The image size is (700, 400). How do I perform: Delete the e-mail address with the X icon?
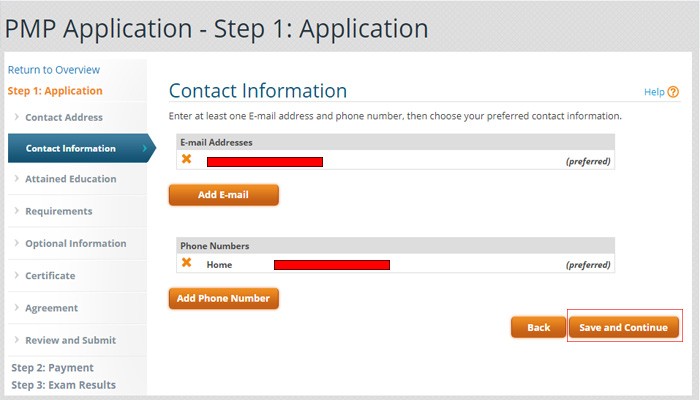coord(186,159)
